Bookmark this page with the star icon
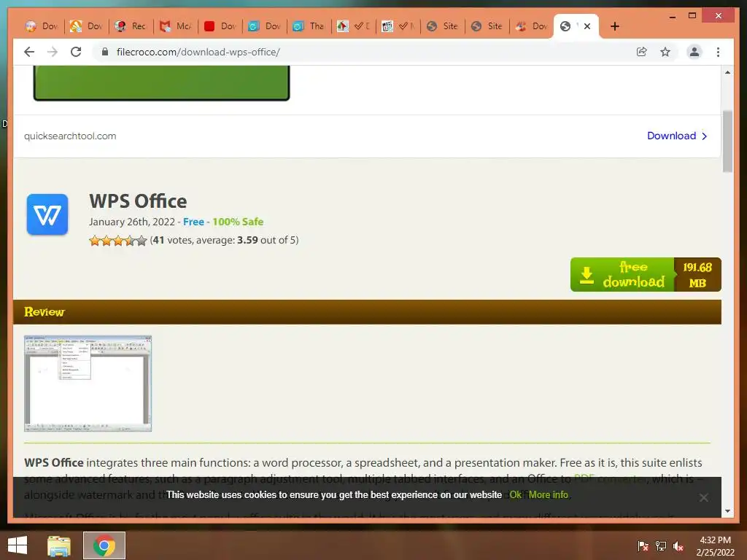This screenshot has width=747, height=560. [x=665, y=52]
